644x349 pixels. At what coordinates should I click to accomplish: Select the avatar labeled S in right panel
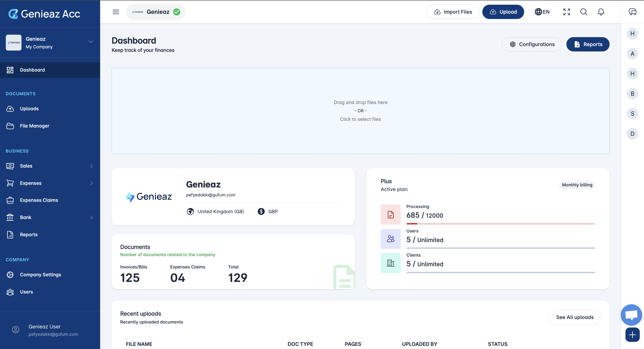coord(632,114)
